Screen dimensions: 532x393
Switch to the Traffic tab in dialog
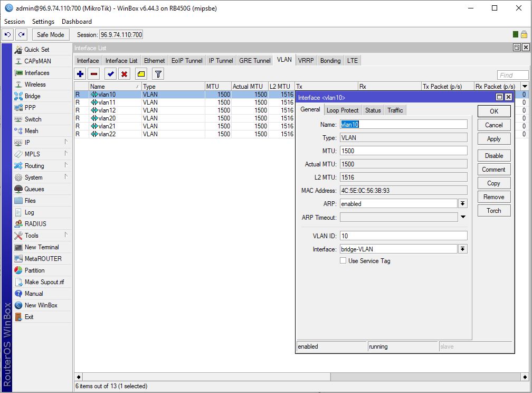(395, 110)
